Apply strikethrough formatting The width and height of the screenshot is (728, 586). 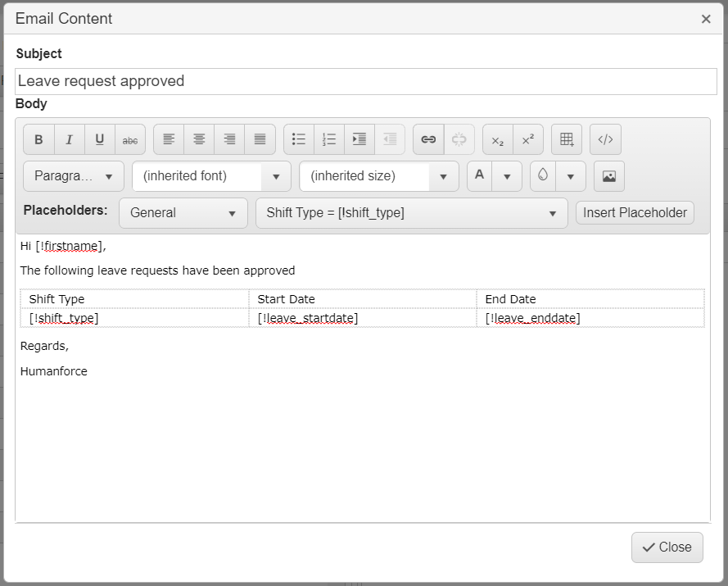[x=130, y=139]
